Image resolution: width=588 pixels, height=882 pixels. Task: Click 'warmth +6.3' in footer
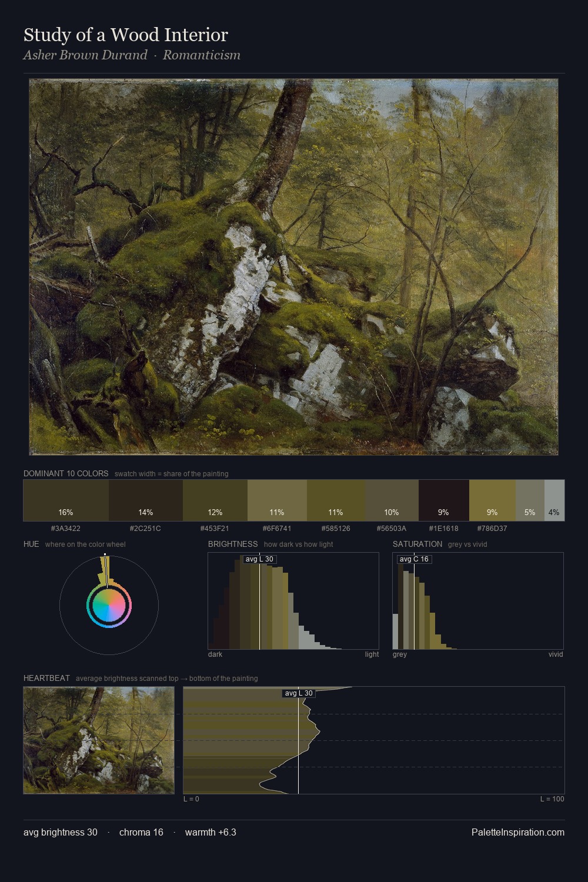[x=211, y=832]
